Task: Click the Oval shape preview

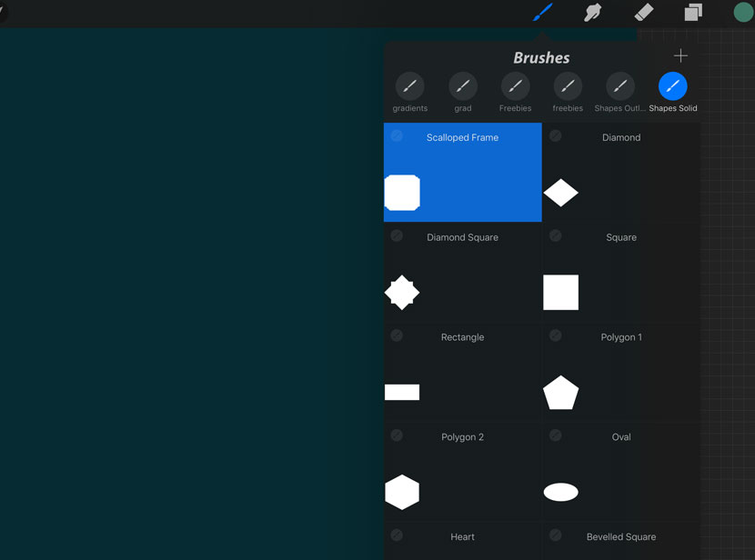Action: pos(561,492)
